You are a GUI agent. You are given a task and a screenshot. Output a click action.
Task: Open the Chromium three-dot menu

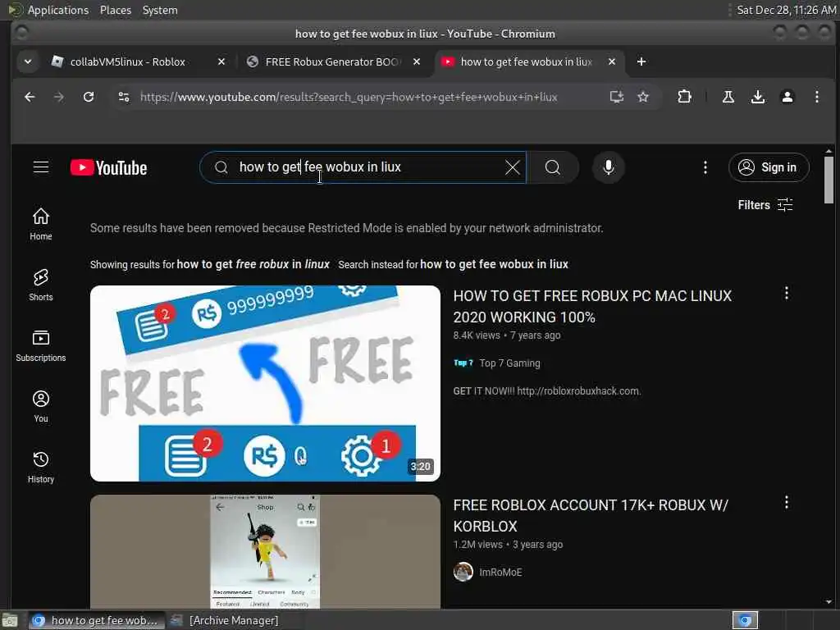point(816,97)
